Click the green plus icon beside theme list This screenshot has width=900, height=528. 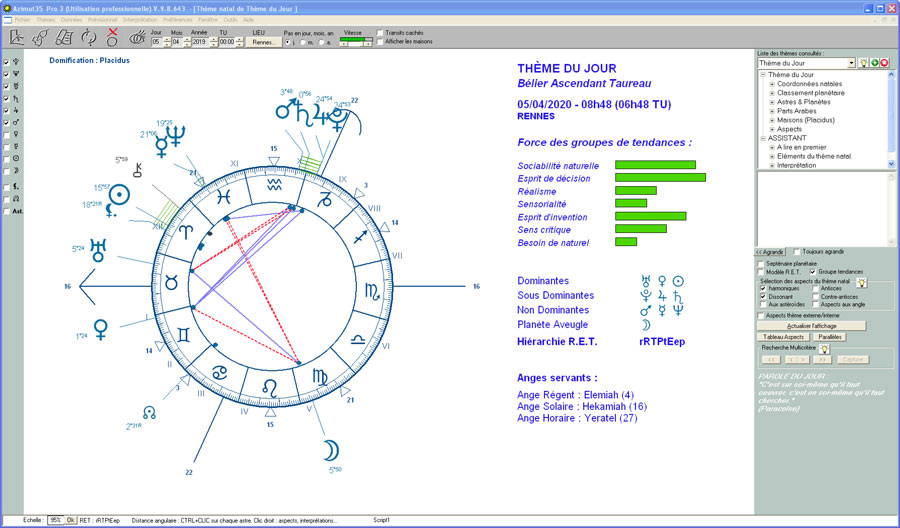coord(872,63)
